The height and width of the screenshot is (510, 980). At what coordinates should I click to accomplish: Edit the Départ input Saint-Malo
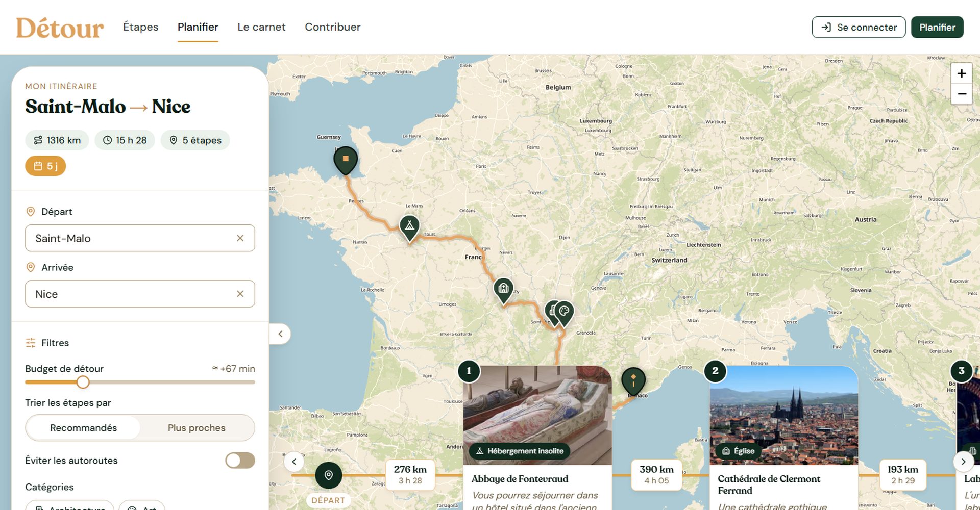[140, 238]
